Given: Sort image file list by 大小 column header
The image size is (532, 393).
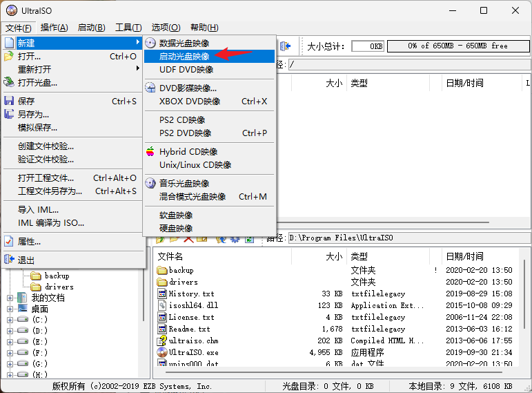Looking at the screenshot, I should pos(319,83).
